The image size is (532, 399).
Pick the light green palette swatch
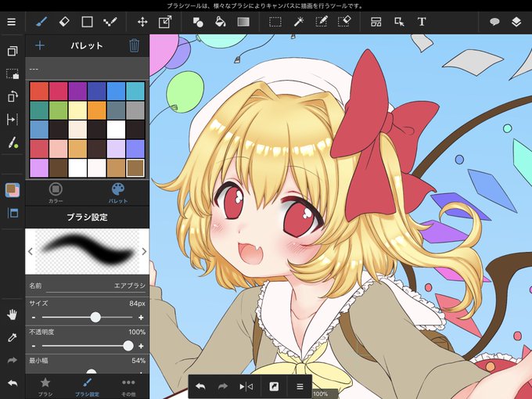59,110
